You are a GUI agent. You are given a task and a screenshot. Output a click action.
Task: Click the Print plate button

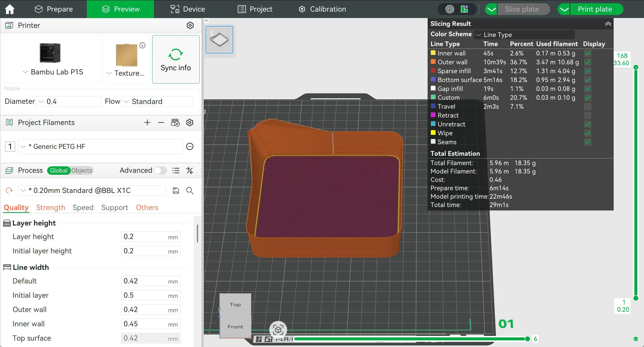(x=596, y=9)
